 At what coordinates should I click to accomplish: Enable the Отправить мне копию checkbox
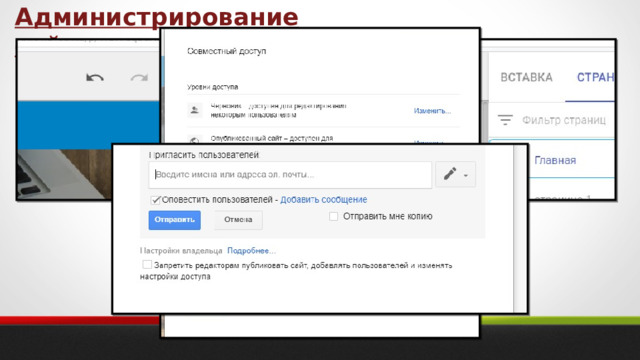(x=333, y=216)
